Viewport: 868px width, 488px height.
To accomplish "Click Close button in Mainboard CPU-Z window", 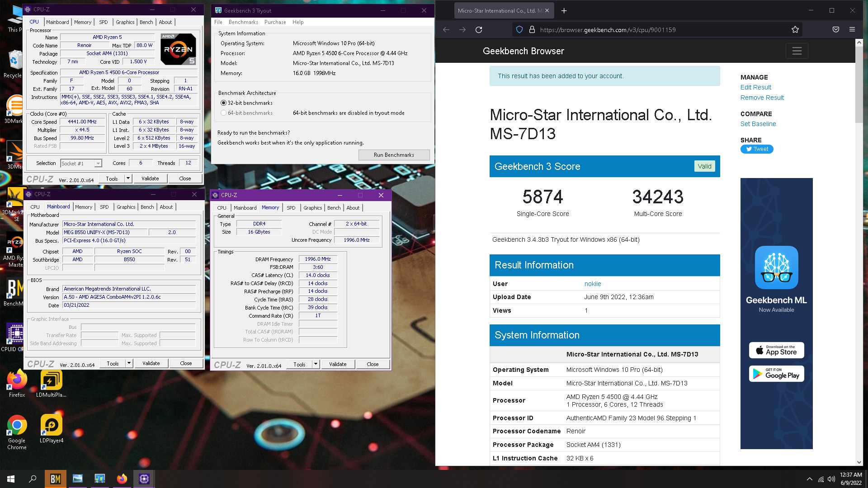I will 186,363.
